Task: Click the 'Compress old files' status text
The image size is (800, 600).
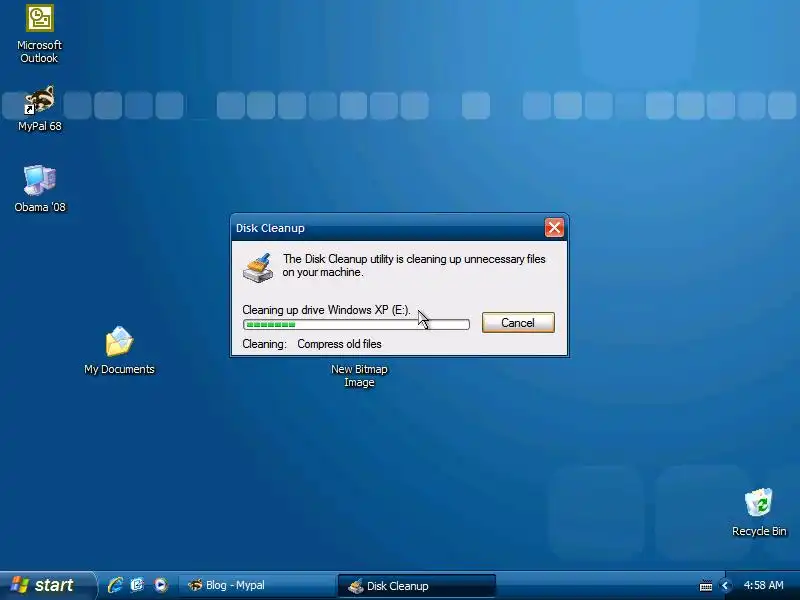Action: tap(339, 344)
